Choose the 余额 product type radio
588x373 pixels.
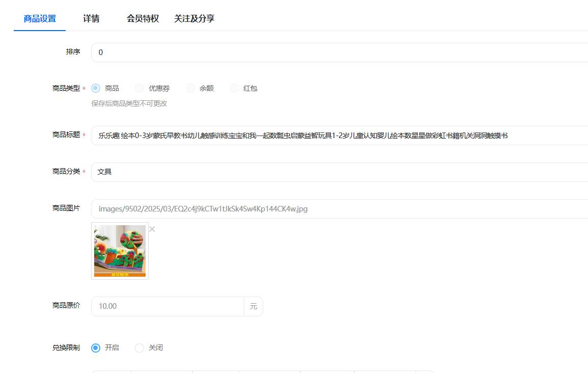click(190, 88)
